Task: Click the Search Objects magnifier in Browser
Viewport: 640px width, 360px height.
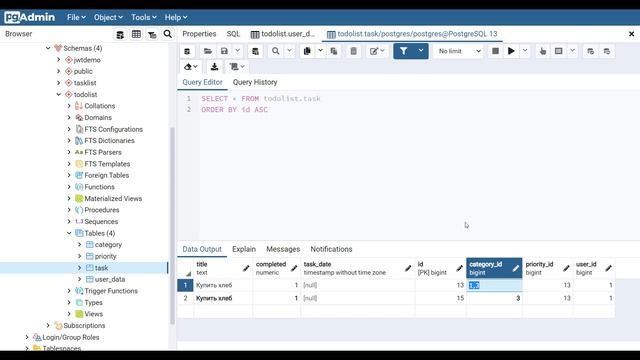Action: tap(168, 34)
